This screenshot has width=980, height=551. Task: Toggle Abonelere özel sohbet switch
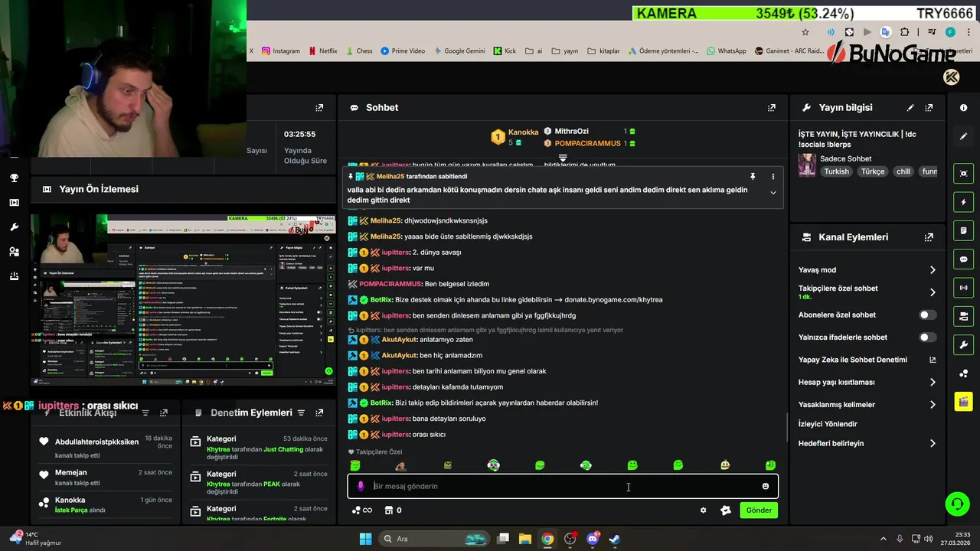(927, 315)
